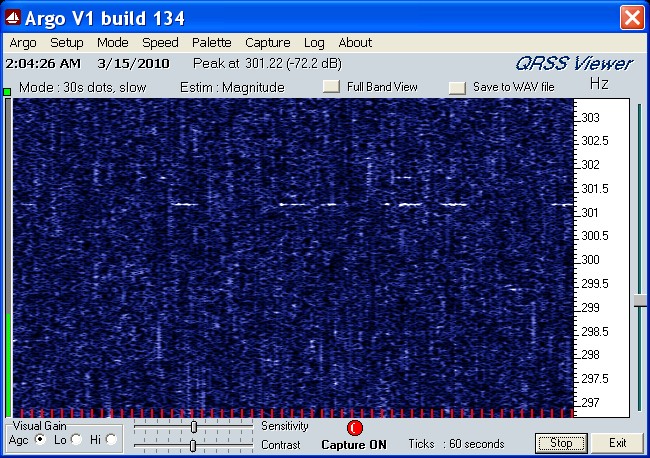The height and width of the screenshot is (458, 650).
Task: Select the Lo visual gain radio button
Action: pos(76,439)
